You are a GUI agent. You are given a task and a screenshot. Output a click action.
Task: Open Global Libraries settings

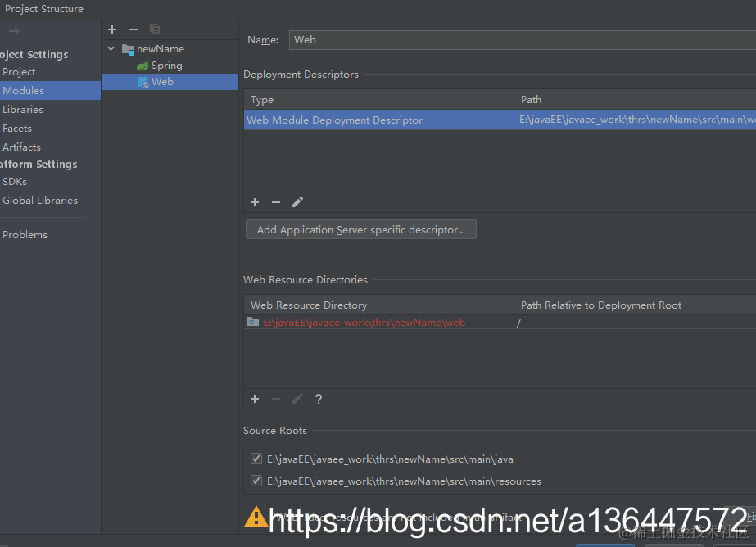point(40,201)
